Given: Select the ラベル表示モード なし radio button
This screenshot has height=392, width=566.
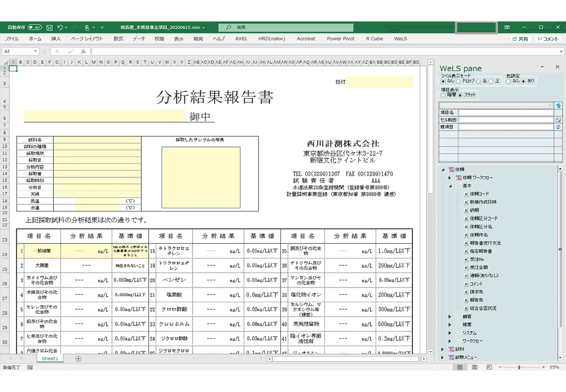Looking at the screenshot, I should (444, 81).
